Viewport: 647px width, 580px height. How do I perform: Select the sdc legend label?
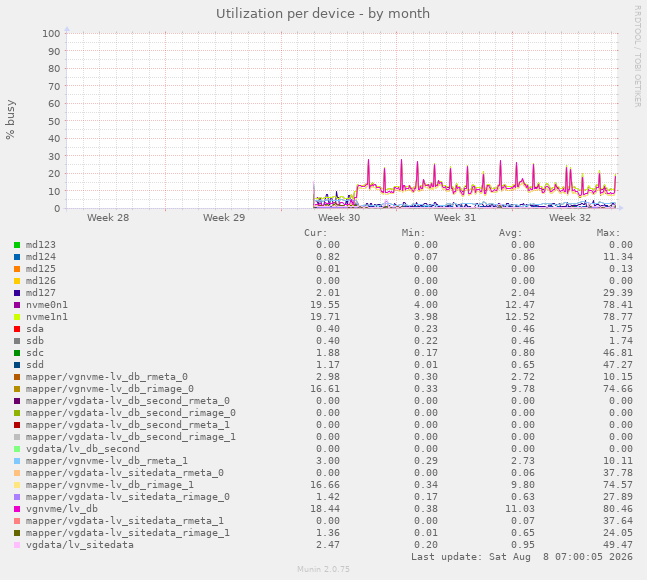(x=35, y=353)
